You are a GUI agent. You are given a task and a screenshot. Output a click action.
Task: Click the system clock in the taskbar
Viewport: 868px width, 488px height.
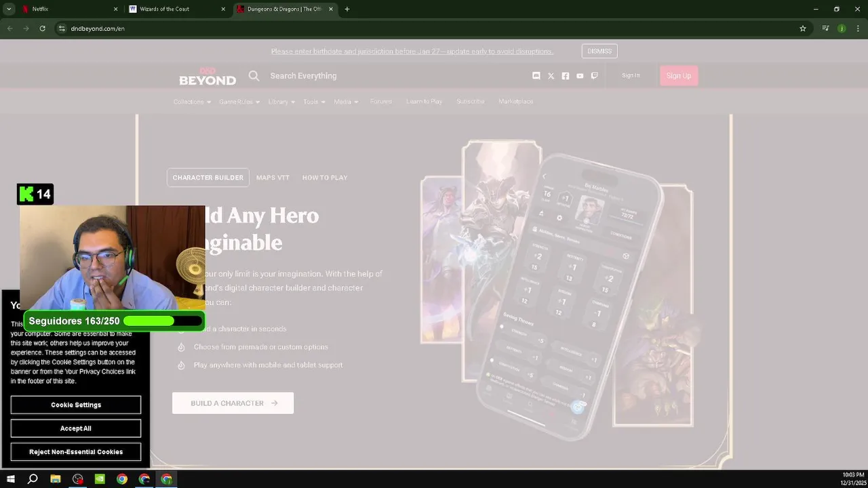click(x=852, y=479)
